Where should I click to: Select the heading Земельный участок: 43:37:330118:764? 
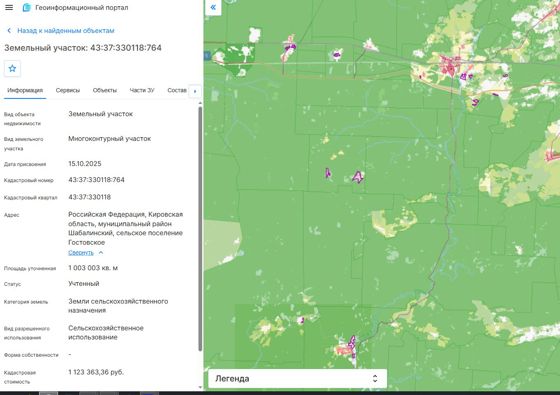click(x=83, y=48)
